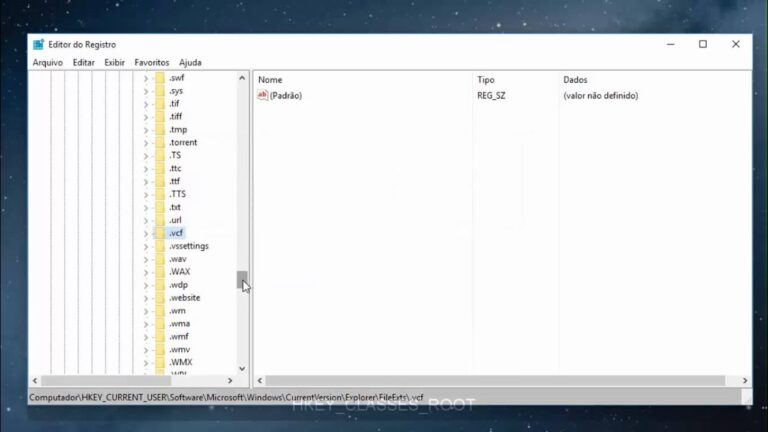The image size is (768, 432).
Task: Select the .wmf key label
Action: tap(179, 337)
